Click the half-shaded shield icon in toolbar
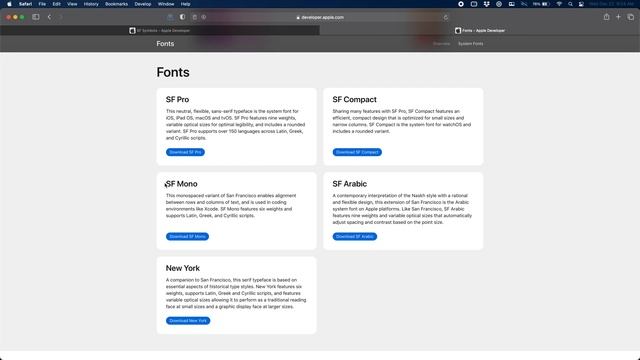This screenshot has height=360, width=640. (x=182, y=17)
